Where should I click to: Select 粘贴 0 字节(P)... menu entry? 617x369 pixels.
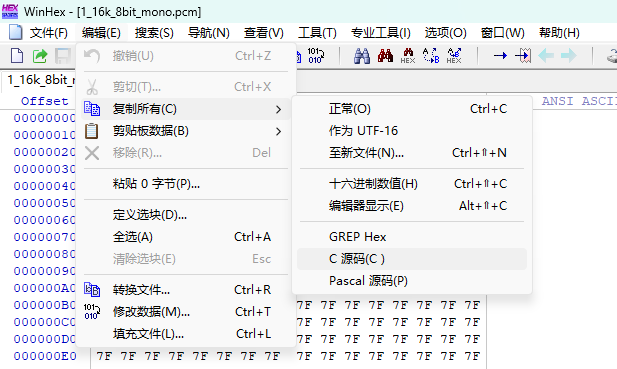(x=186, y=184)
